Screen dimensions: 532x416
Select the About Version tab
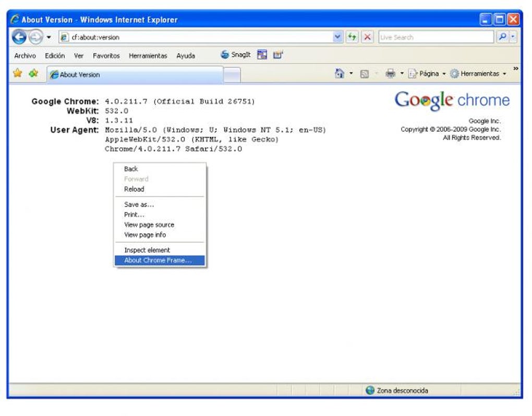click(x=135, y=75)
